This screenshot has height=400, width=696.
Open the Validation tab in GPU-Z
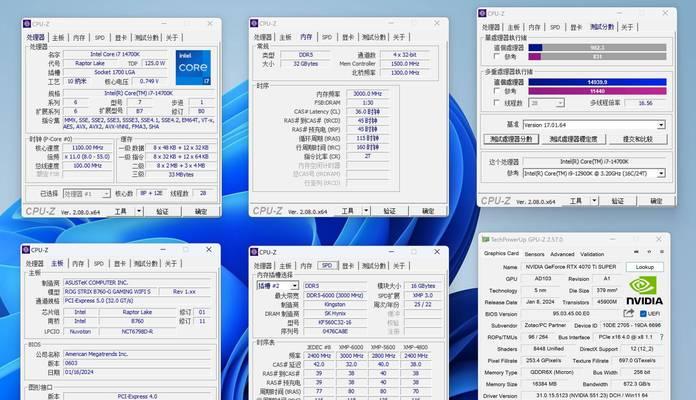592,254
